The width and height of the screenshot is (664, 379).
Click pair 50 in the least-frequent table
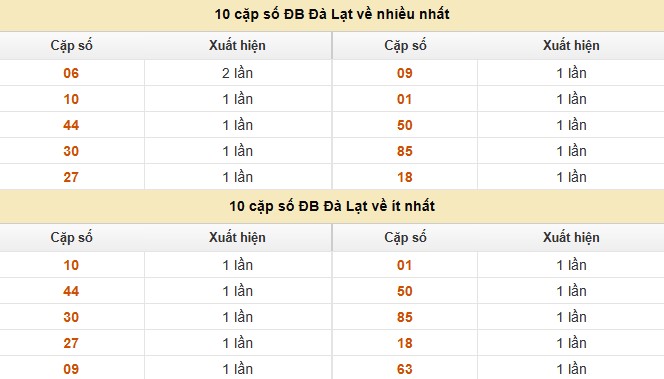[404, 291]
